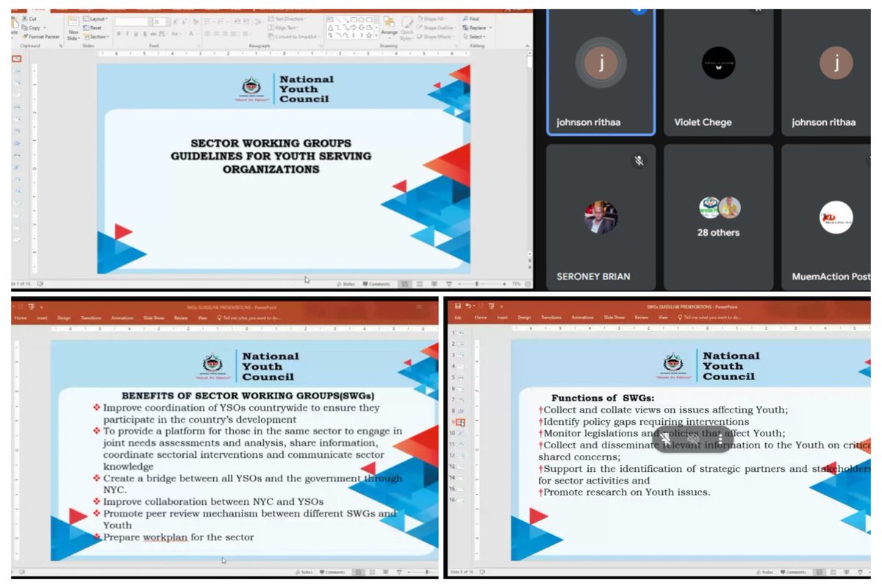Toggle Notes in Benefits-slide window status bar

[x=304, y=571]
